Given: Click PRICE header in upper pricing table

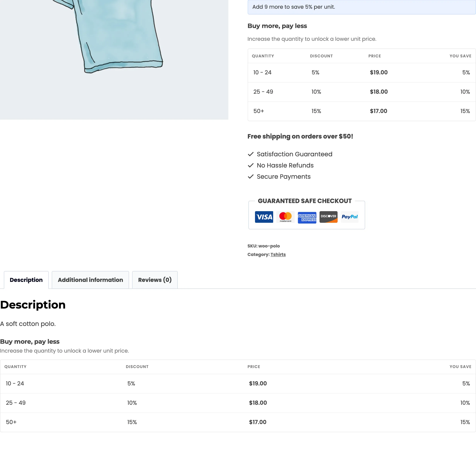Looking at the screenshot, I should click(x=374, y=56).
